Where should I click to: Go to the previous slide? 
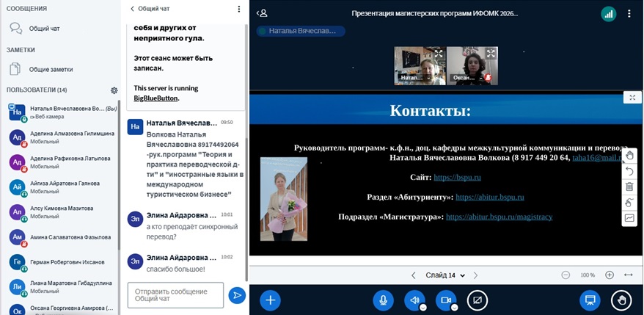(x=414, y=275)
